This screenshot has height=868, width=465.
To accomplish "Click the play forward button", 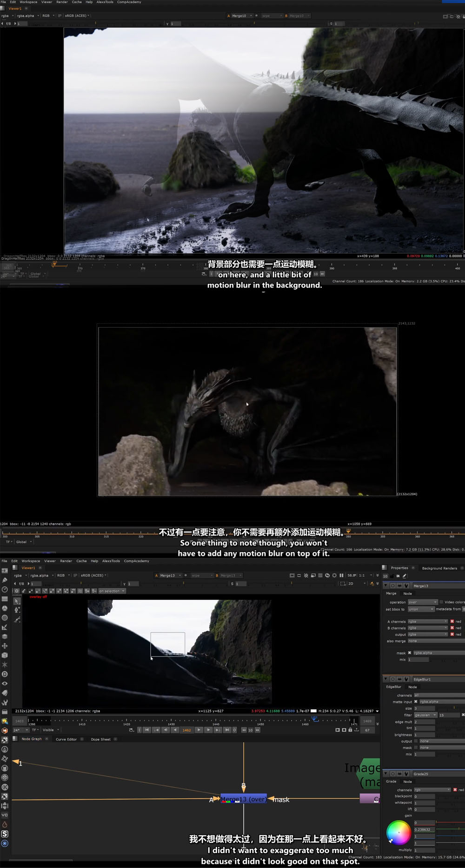I will point(199,730).
